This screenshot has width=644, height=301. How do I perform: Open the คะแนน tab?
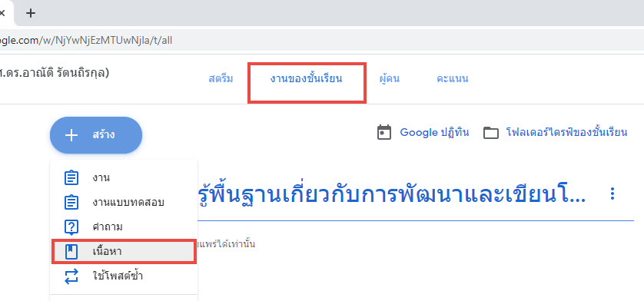(452, 79)
